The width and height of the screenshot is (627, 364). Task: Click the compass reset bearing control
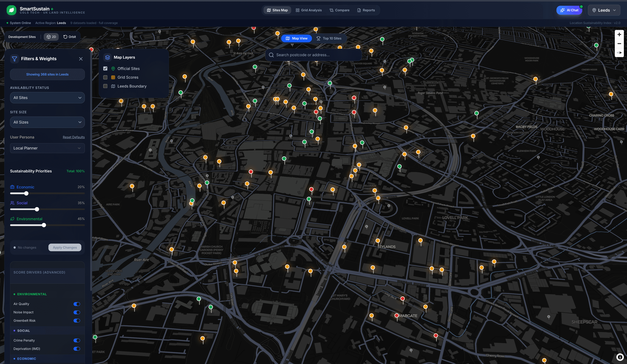coord(619,53)
